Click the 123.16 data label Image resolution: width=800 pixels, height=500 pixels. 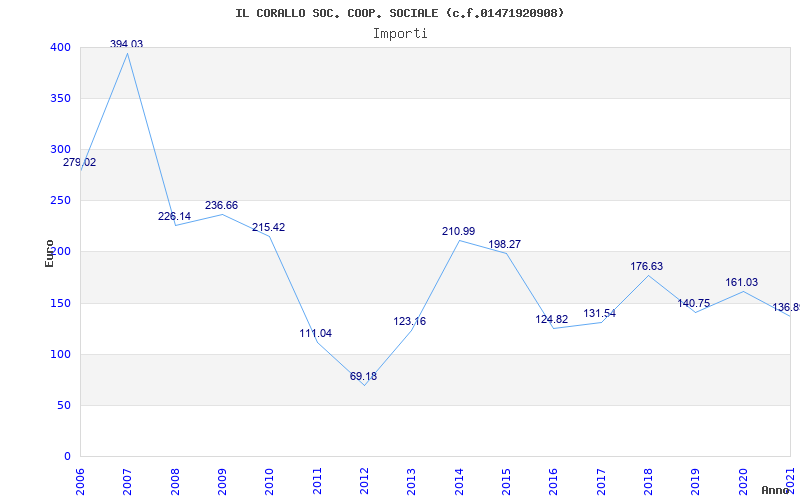point(409,322)
